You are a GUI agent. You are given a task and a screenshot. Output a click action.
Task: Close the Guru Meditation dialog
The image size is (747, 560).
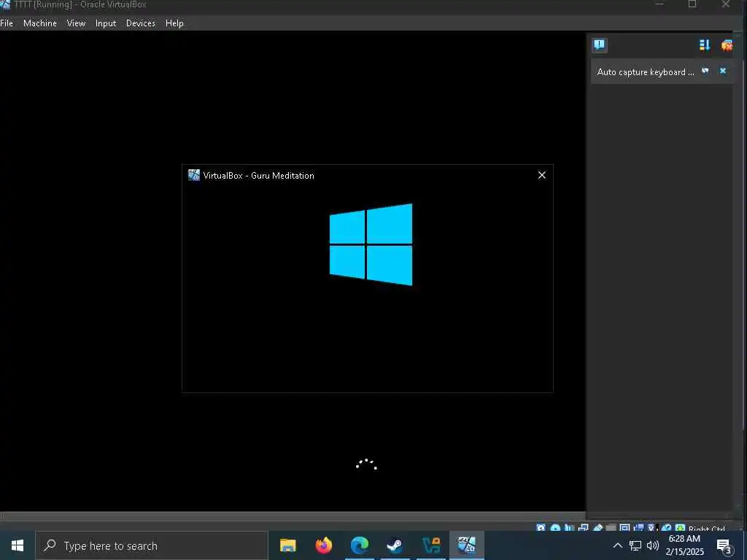coord(542,175)
